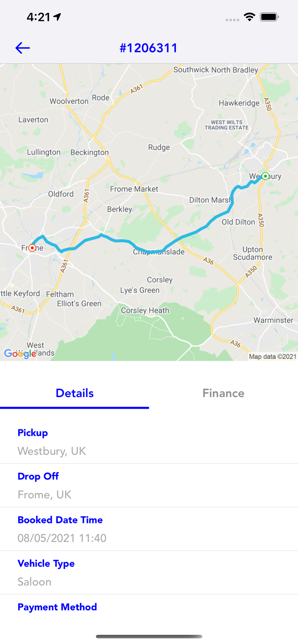Tap the booking number #1206311 title
Viewport: 298px width, 644px height.
(149, 48)
